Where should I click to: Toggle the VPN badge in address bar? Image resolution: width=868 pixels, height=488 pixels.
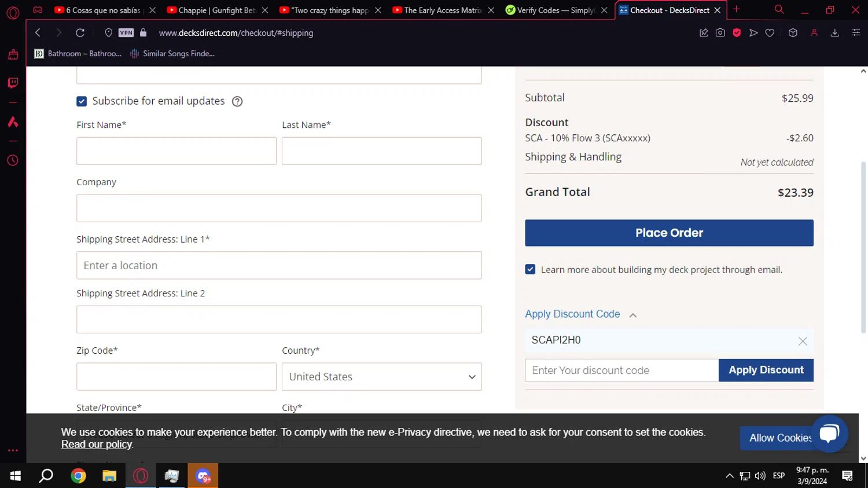126,33
